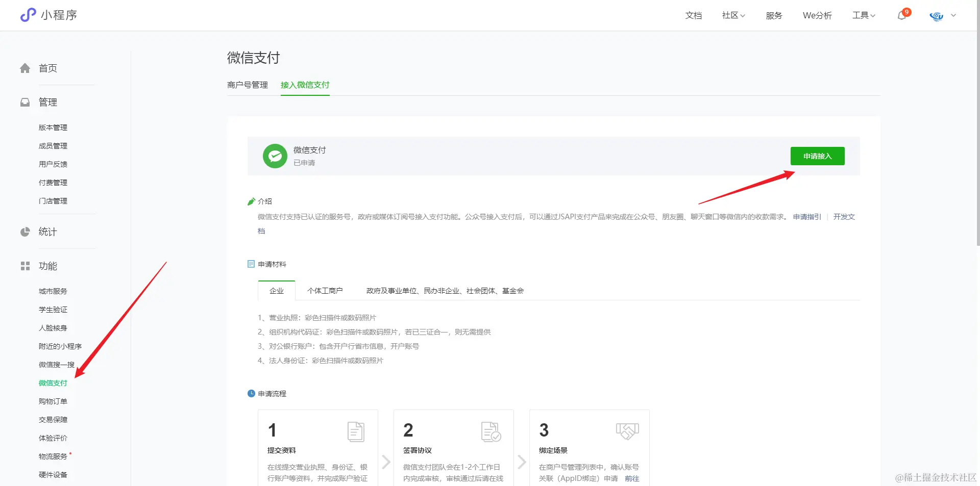
Task: Open 体验评价 in the sidebar
Action: 53,438
